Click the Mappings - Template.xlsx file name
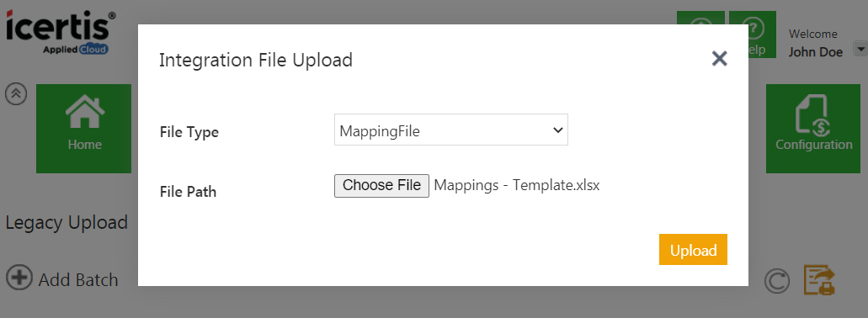 pyautogui.click(x=516, y=185)
